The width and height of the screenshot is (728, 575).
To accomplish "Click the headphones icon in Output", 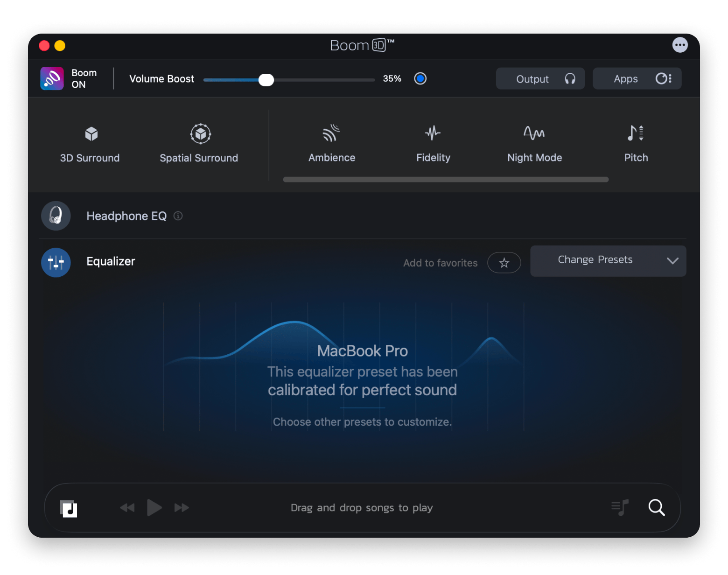I will pyautogui.click(x=570, y=79).
